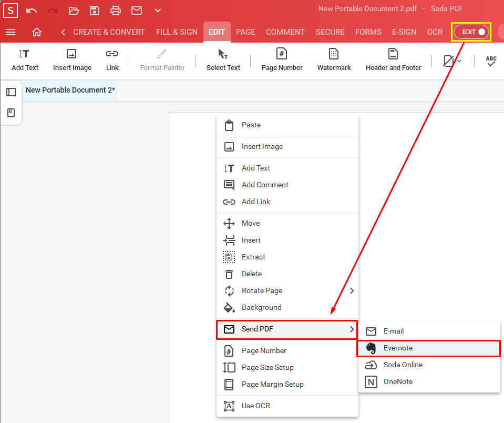
Task: Send PDF to Soda Online
Action: point(429,365)
